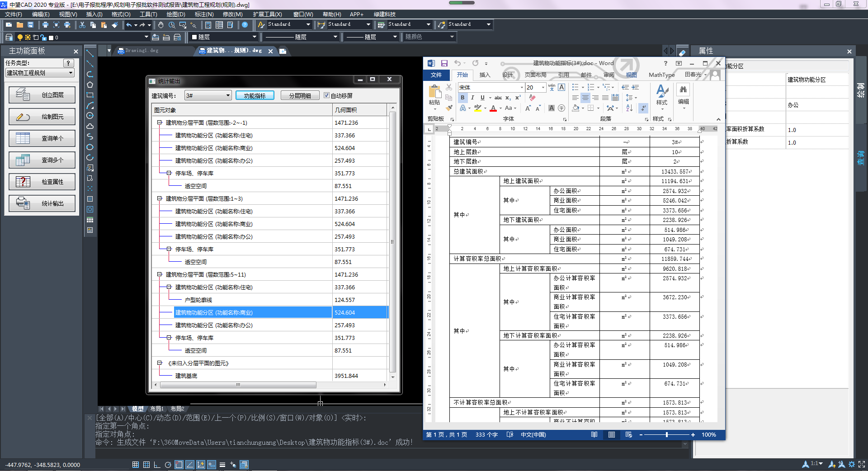
Task: Select the 建筑基底 row in the tree
Action: [186, 376]
